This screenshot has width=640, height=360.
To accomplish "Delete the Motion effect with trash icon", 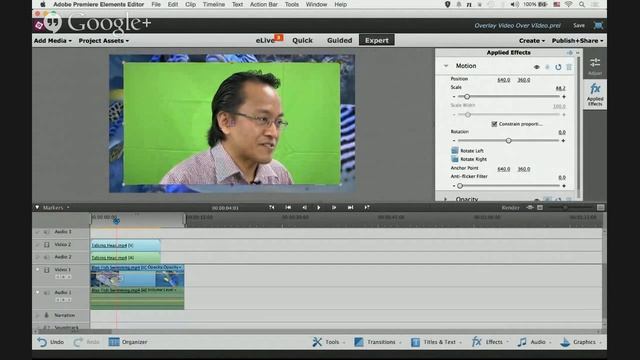I will 569,67.
